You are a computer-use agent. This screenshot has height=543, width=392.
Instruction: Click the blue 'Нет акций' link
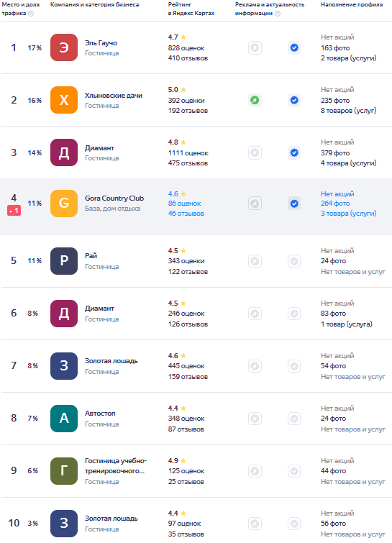click(337, 194)
